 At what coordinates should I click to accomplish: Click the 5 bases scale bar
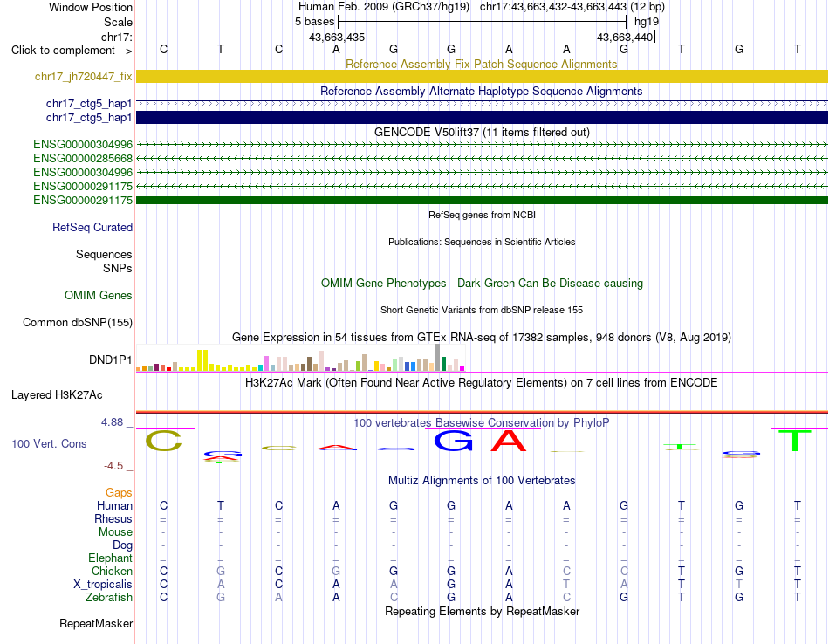pyautogui.click(x=482, y=22)
